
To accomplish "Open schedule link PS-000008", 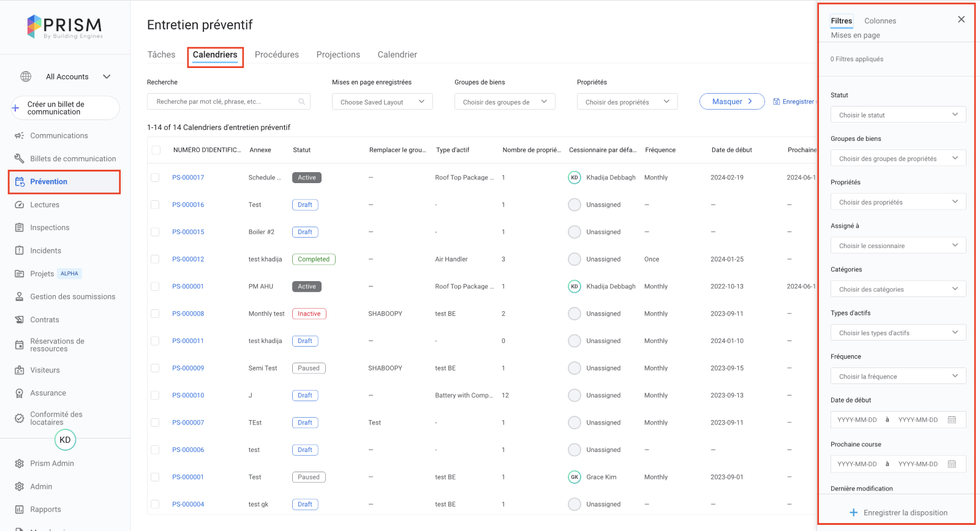I will point(188,314).
